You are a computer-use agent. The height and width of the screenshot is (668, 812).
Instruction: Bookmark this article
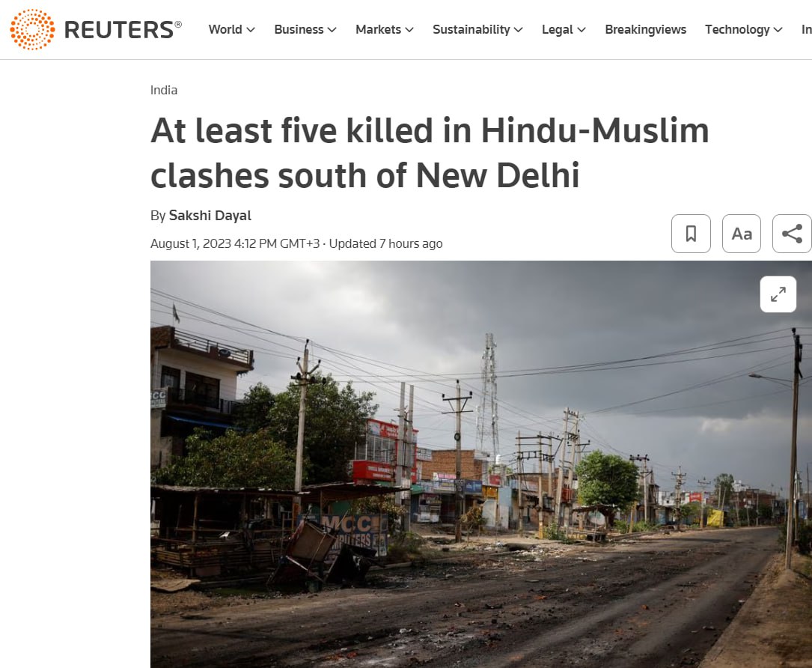[x=691, y=234]
